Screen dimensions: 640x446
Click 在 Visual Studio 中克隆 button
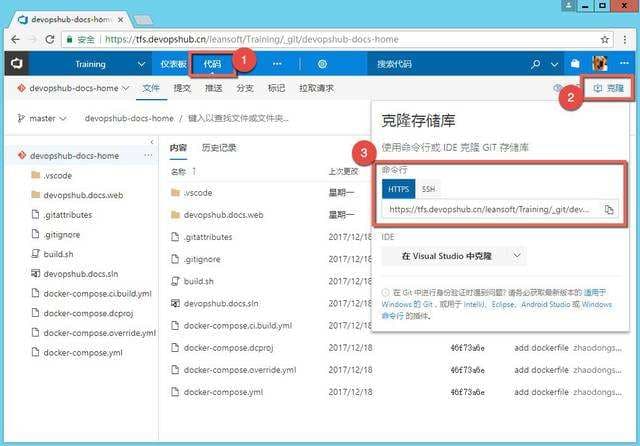tap(446, 256)
